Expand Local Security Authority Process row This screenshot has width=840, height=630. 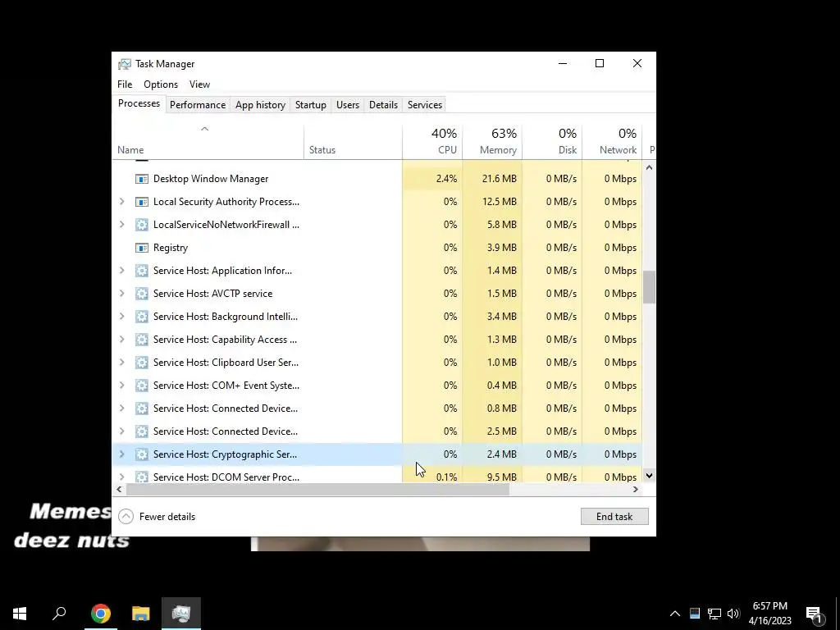[121, 202]
